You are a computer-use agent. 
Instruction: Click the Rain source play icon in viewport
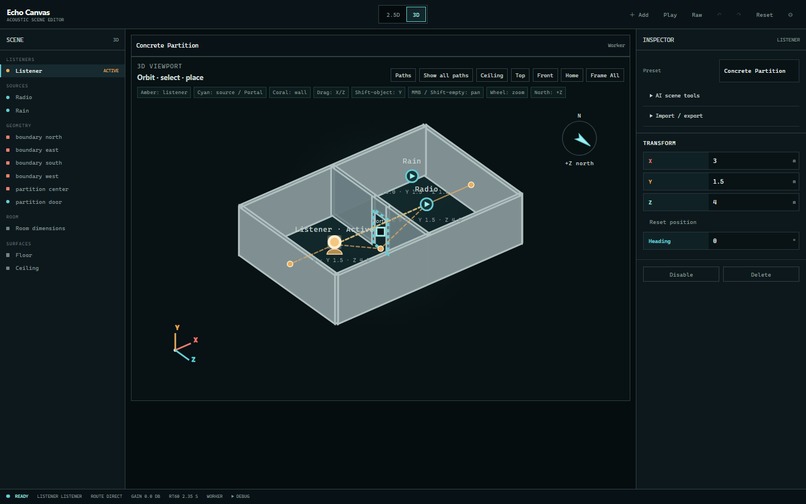412,176
